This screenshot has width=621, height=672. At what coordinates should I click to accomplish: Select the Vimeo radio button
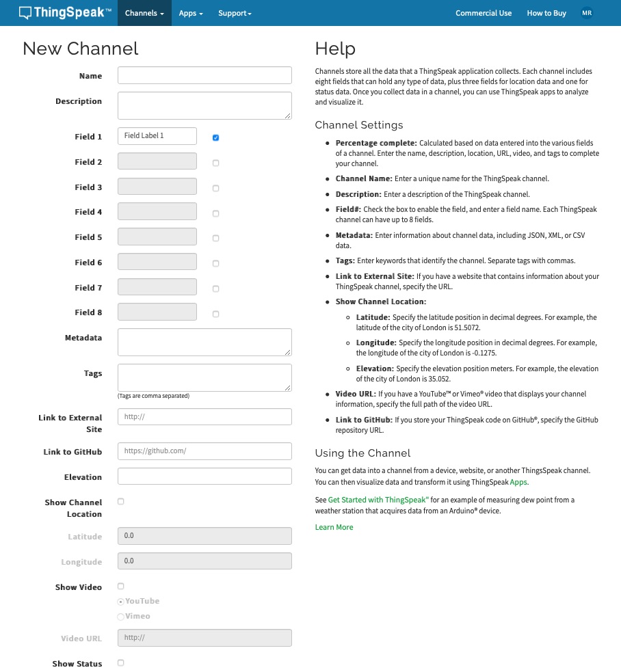121,617
